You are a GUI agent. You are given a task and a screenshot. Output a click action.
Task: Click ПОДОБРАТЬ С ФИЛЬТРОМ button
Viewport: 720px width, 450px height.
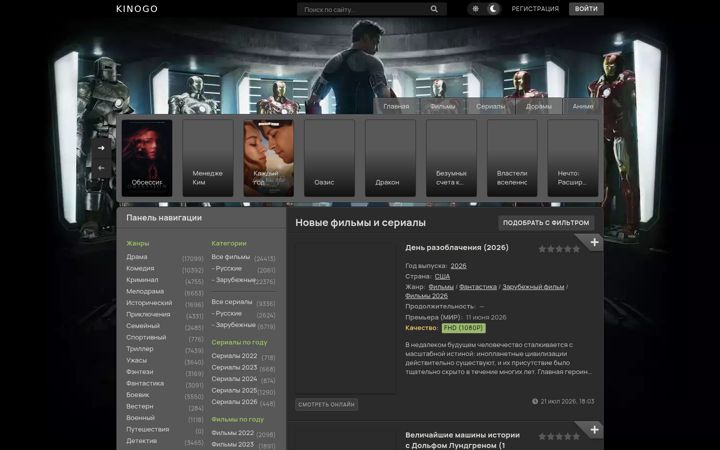pos(546,223)
